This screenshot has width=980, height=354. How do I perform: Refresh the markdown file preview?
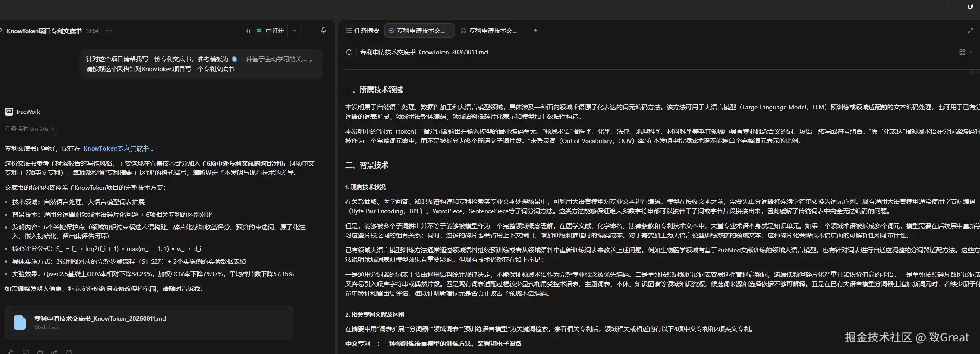pos(348,52)
